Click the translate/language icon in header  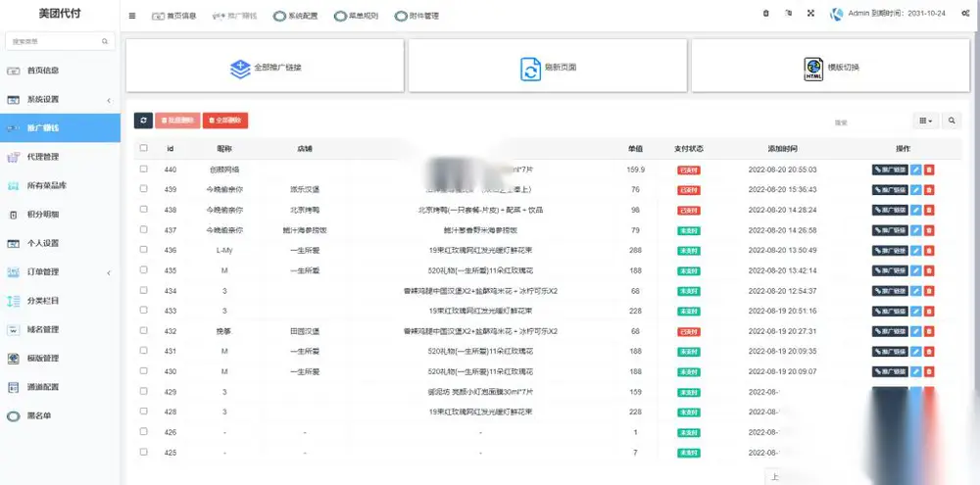pyautogui.click(x=788, y=13)
